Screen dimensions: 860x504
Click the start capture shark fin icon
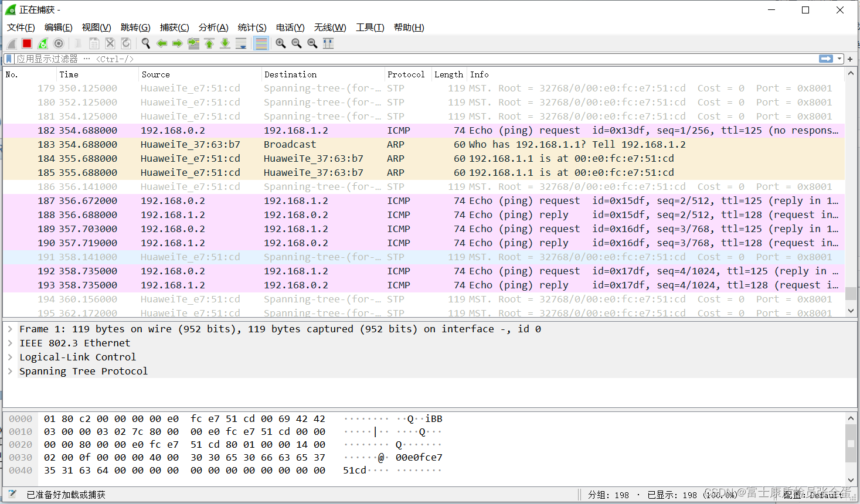coord(11,43)
